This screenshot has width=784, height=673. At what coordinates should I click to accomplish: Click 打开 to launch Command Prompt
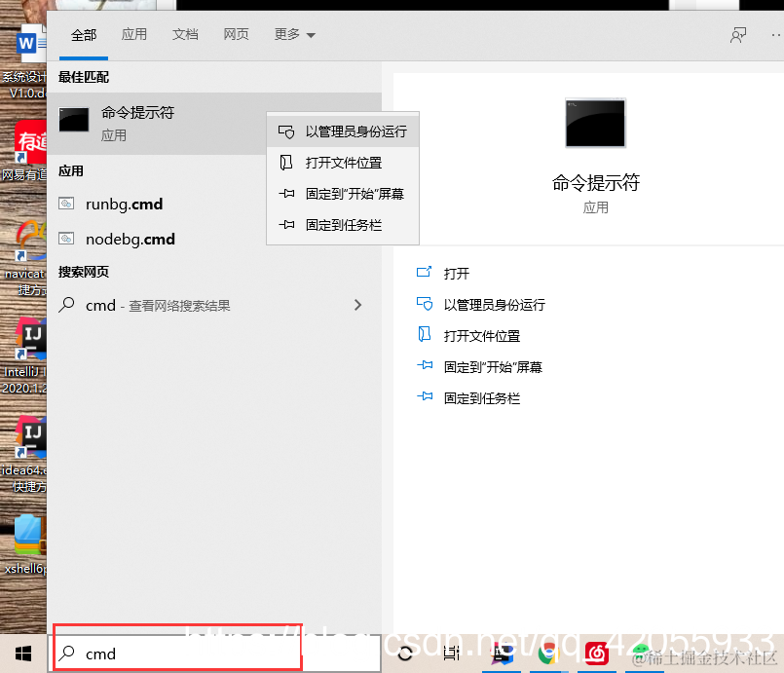point(454,273)
